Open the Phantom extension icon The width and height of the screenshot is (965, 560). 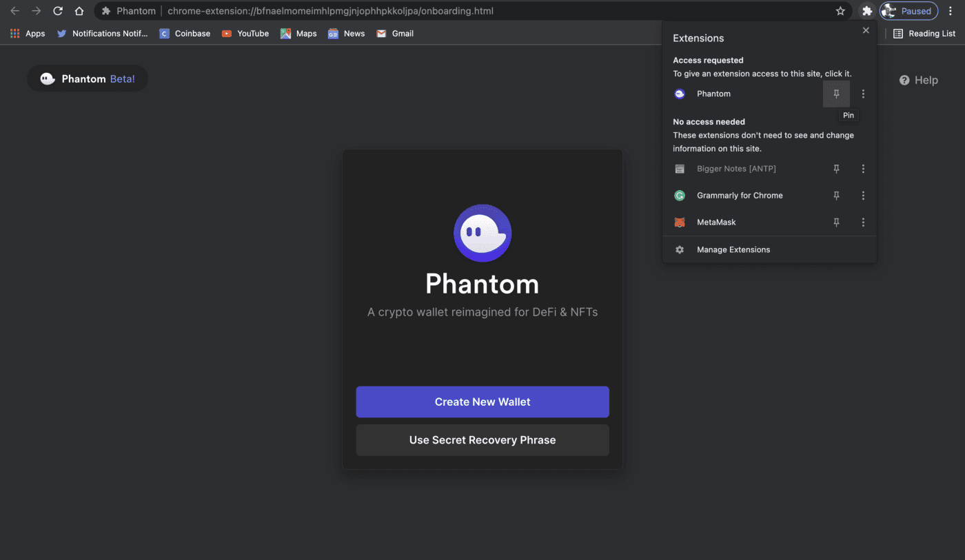click(x=680, y=94)
